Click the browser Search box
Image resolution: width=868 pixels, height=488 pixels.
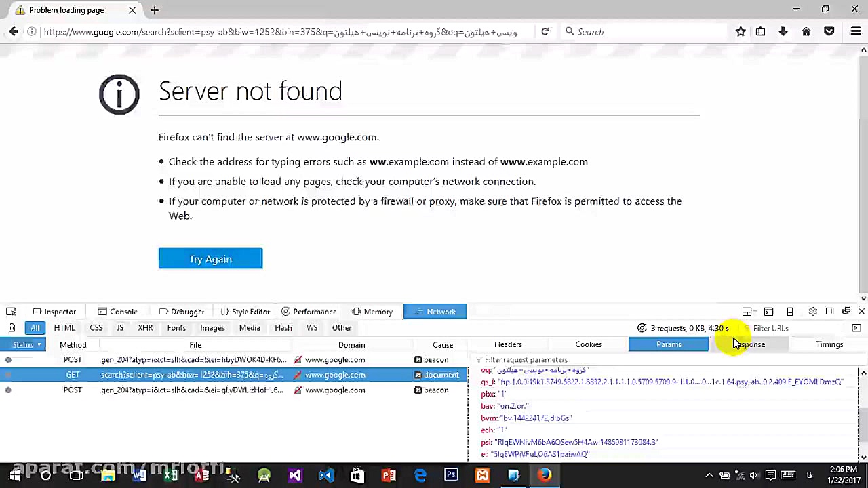point(644,32)
